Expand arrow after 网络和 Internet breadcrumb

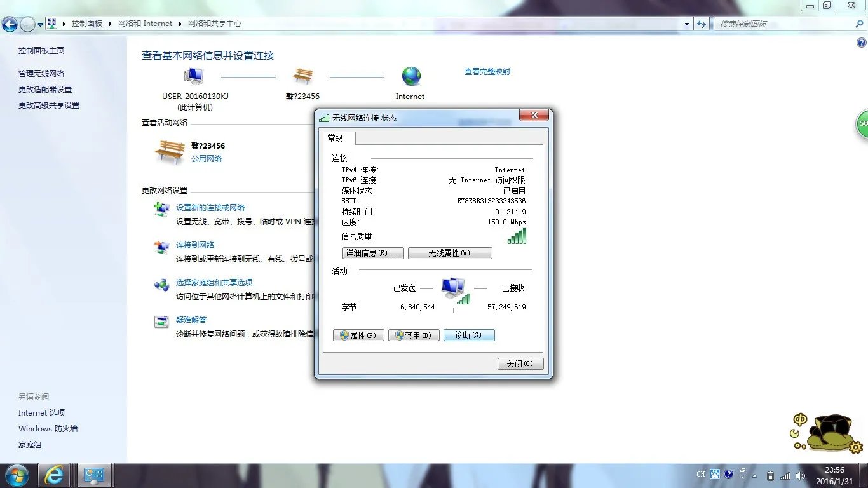point(180,24)
